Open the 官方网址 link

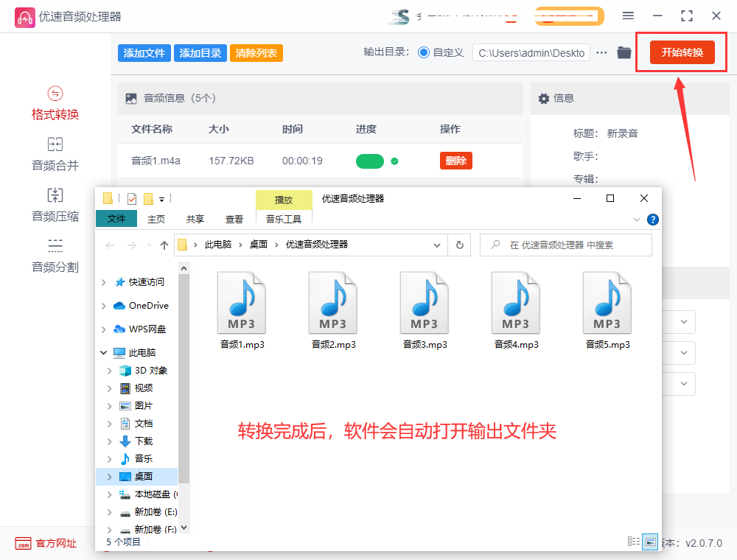(56, 544)
